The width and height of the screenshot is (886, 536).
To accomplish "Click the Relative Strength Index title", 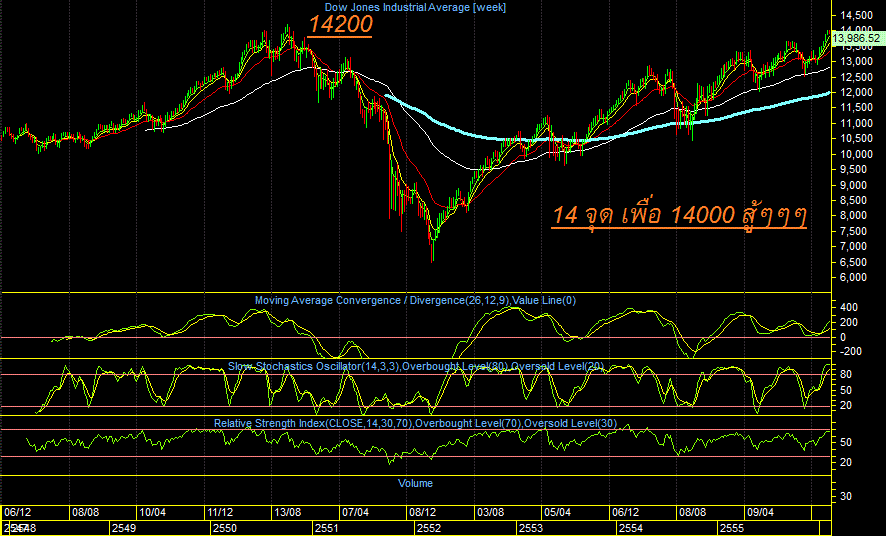I will click(415, 423).
